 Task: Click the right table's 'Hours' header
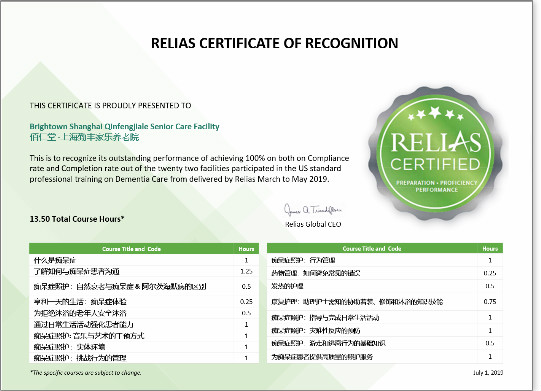click(x=490, y=248)
